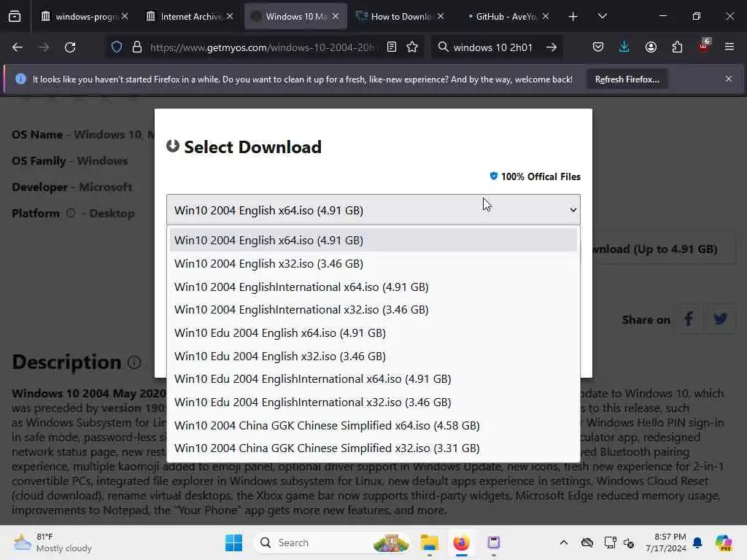
Task: Switch to windows-progr tab
Action: [x=85, y=17]
